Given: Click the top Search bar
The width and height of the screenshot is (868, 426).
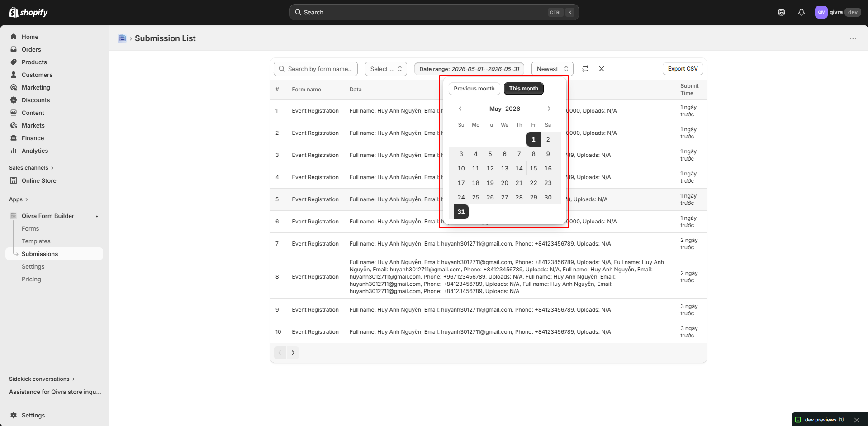Looking at the screenshot, I should [x=434, y=12].
